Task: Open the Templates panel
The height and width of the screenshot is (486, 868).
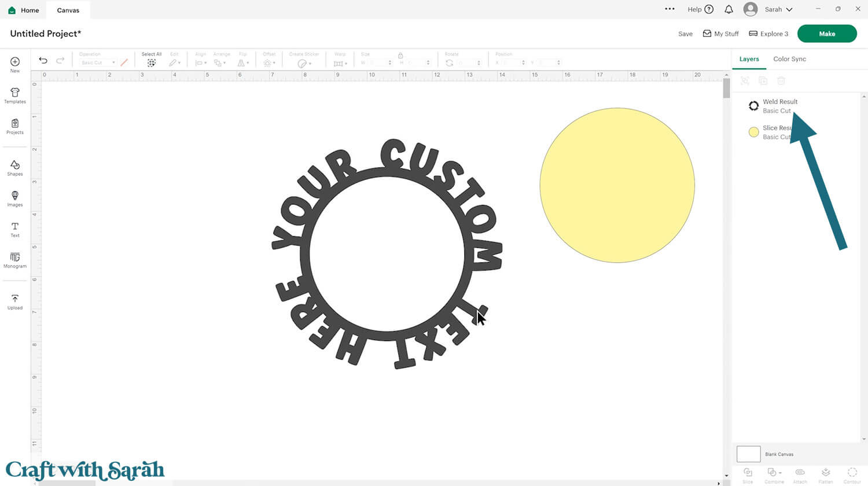Action: [x=15, y=95]
